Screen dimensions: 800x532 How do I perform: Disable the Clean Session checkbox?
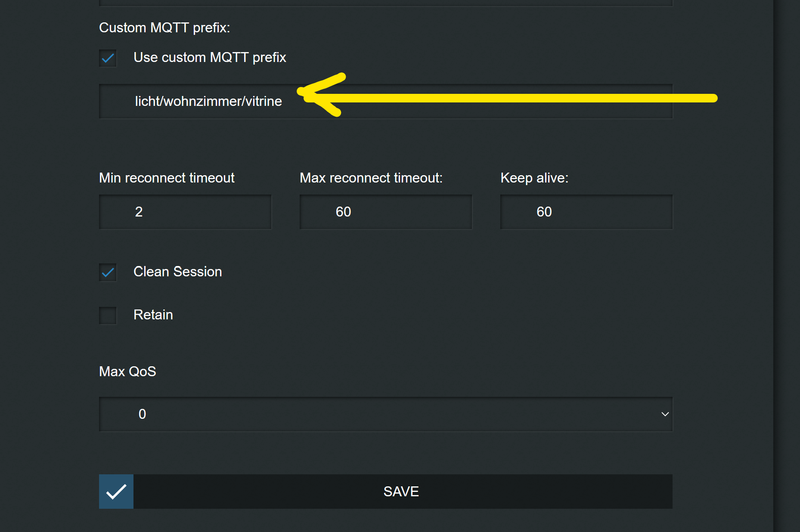pos(108,272)
